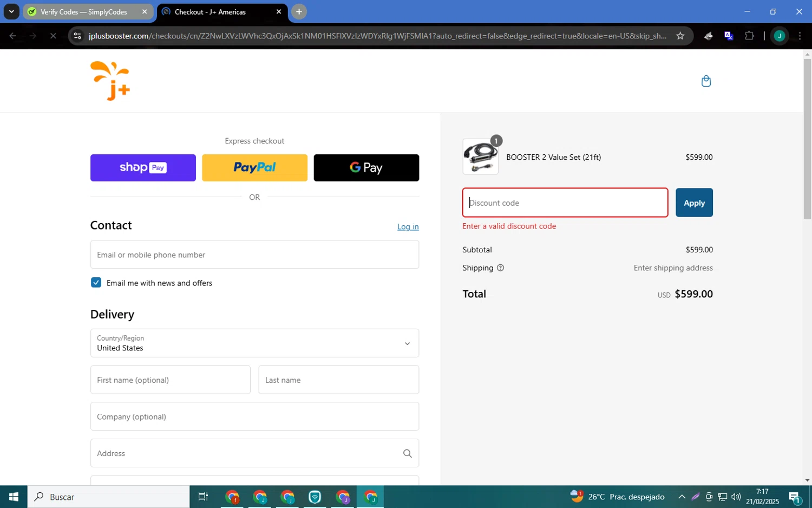Screen dimensions: 812x508
Task: Switch to Verify Codes — SimplyCodes tab
Action: coord(88,11)
